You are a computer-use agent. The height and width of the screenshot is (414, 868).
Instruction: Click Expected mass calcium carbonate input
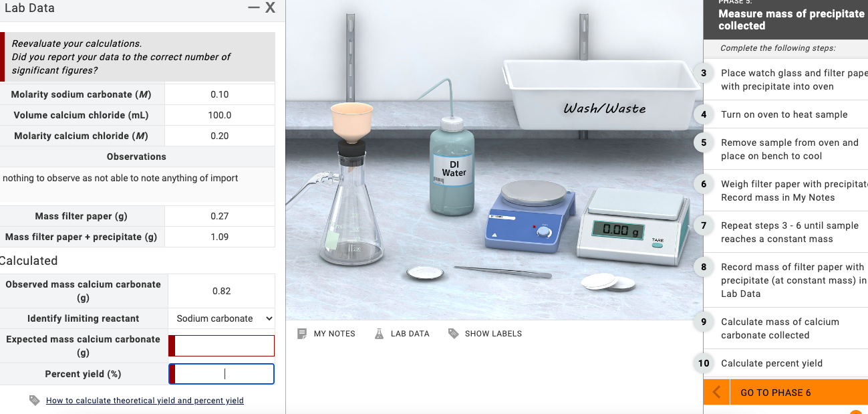pyautogui.click(x=222, y=346)
